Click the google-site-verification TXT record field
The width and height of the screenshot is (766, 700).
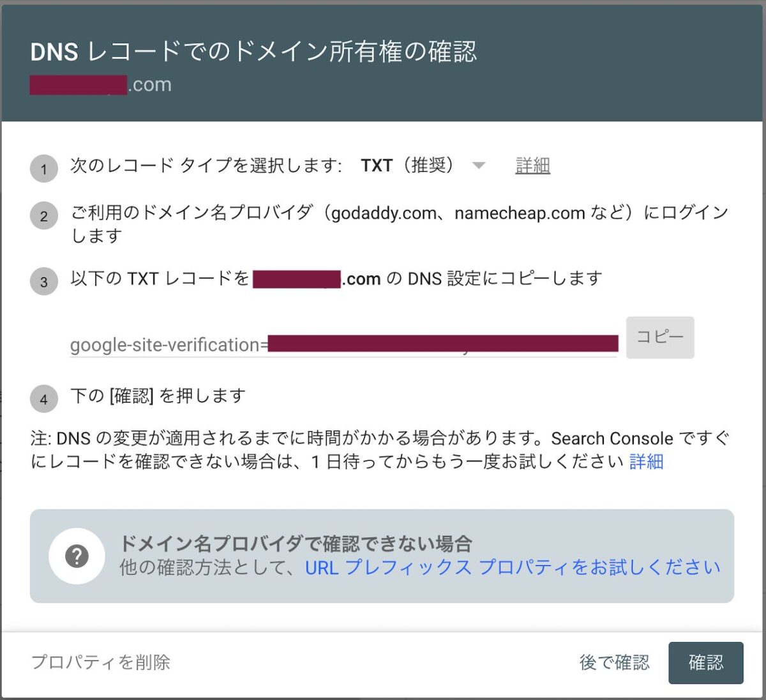(x=343, y=345)
